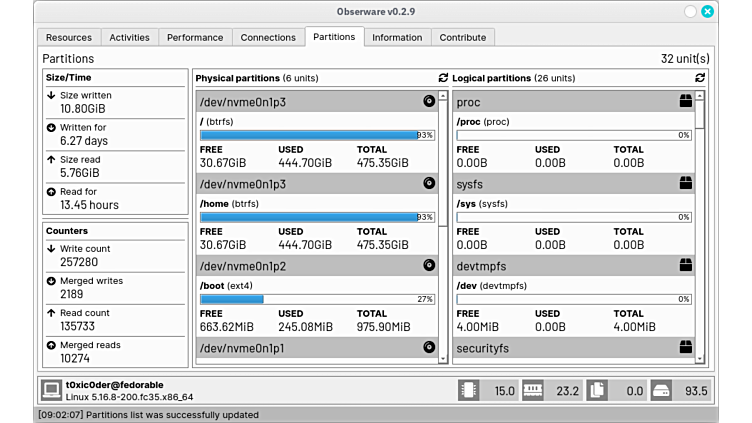Click the computer icon beside the hostname

51,390
